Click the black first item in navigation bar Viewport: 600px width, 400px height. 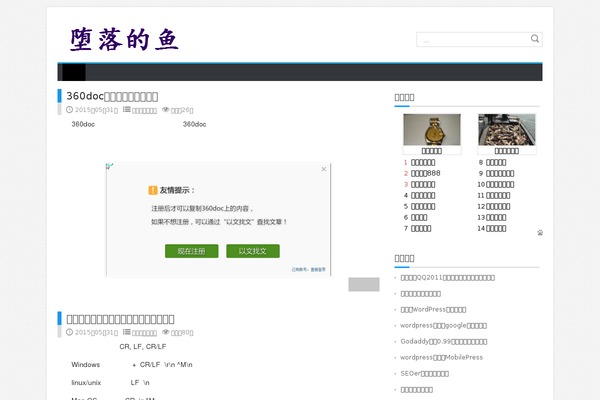[x=73, y=72]
